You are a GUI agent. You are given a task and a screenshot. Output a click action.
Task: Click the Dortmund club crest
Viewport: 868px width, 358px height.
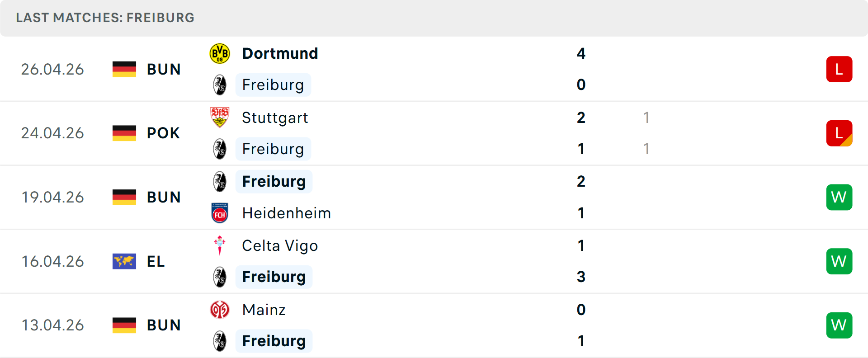tap(220, 53)
